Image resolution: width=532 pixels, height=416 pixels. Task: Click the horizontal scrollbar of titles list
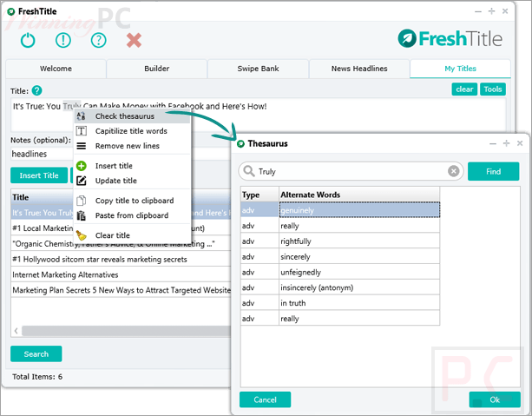(x=126, y=330)
